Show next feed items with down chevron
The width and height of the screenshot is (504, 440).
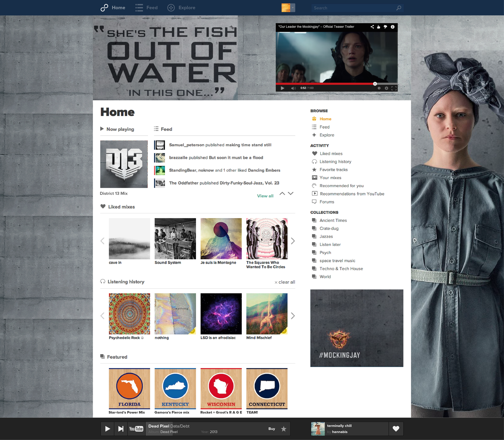[x=291, y=193]
